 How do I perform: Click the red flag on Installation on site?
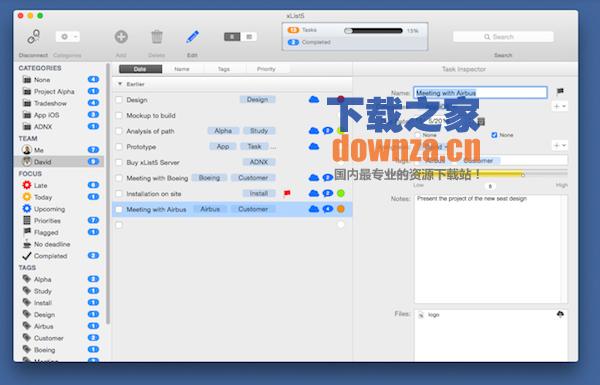287,193
